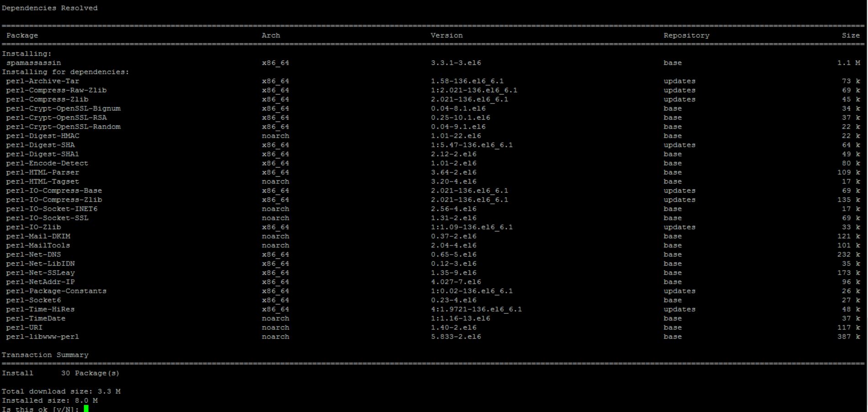Click the perl-Digest-SHA1 package name
Screen dimensions: 868x412
pos(43,154)
